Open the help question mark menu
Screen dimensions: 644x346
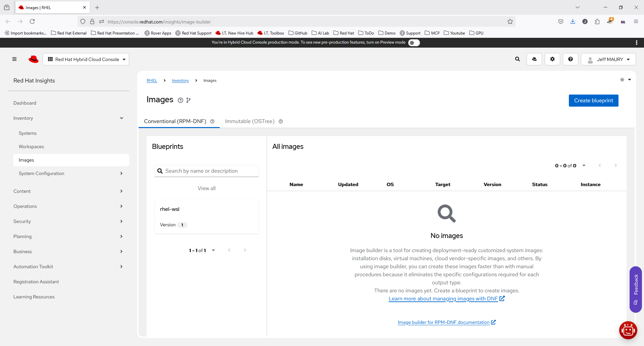(x=570, y=59)
